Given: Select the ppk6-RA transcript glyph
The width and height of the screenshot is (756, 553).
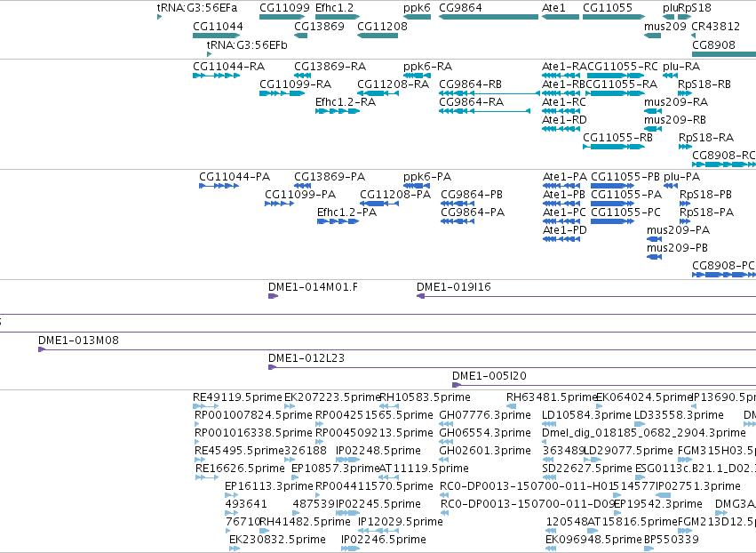Looking at the screenshot, I should (417, 76).
